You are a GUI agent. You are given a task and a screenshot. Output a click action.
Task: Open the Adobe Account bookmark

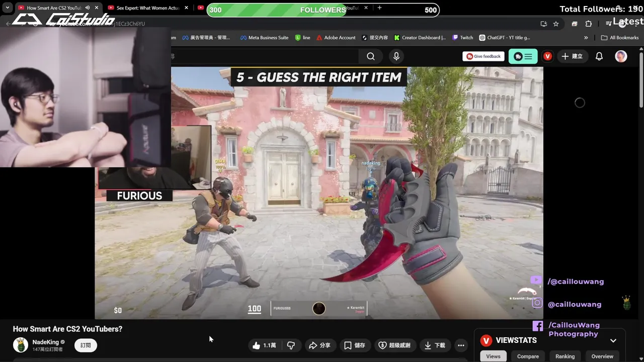pos(336,38)
